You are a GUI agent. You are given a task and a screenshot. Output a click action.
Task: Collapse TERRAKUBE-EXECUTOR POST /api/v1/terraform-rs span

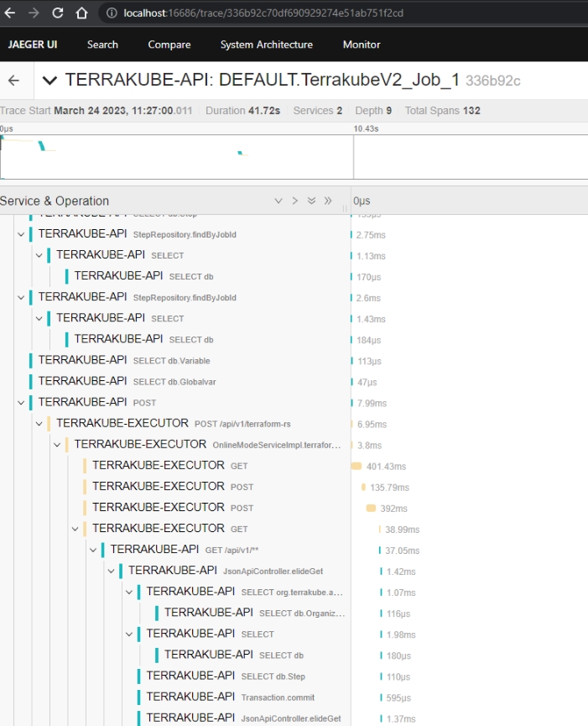tap(39, 424)
